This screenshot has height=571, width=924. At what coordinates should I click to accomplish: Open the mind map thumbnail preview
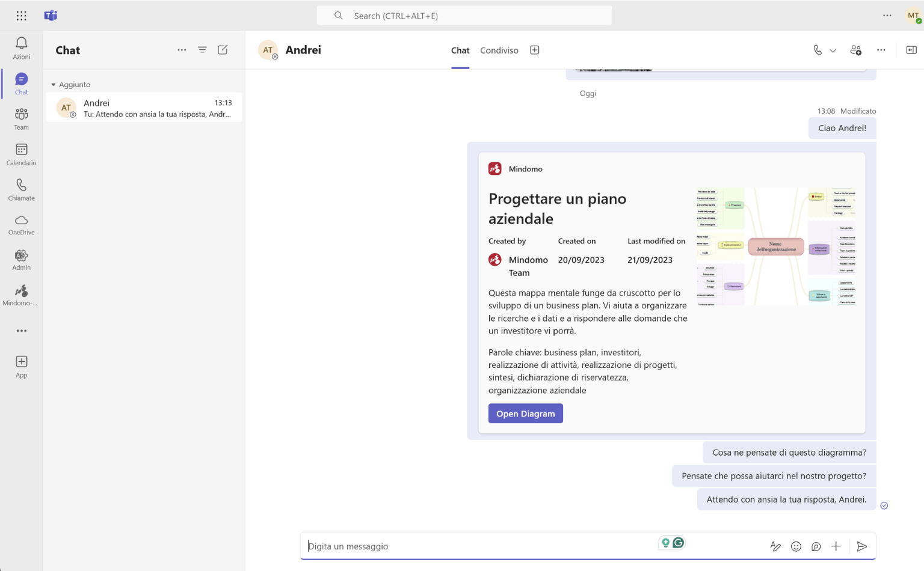tap(776, 246)
